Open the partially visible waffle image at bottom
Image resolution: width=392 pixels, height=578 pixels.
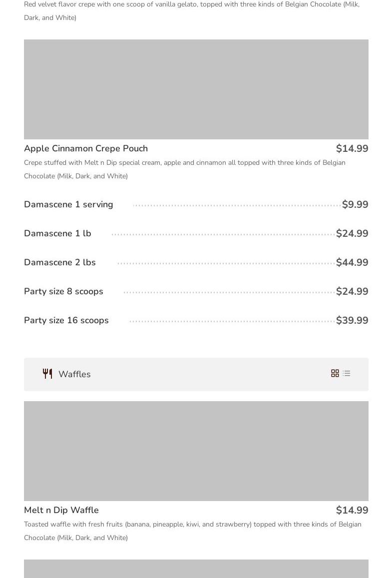196,569
